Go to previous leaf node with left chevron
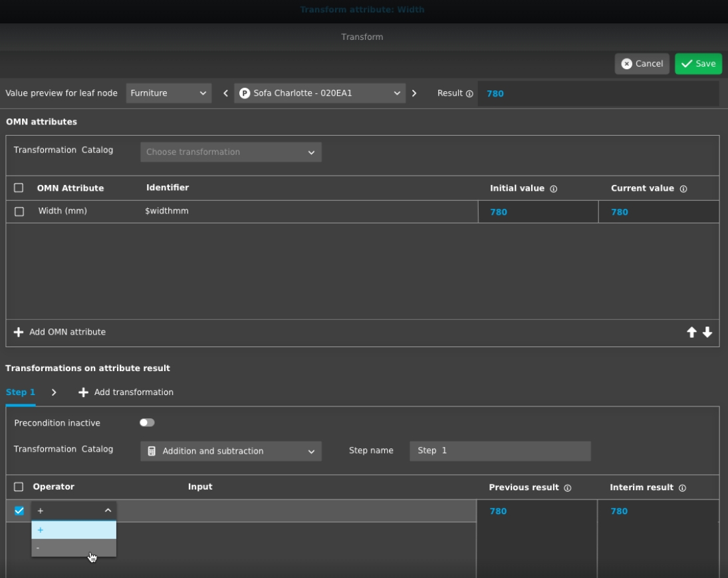This screenshot has height=578, width=728. click(225, 93)
